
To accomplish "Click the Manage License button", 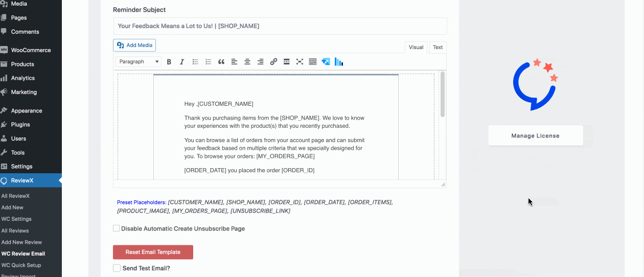I will [535, 136].
